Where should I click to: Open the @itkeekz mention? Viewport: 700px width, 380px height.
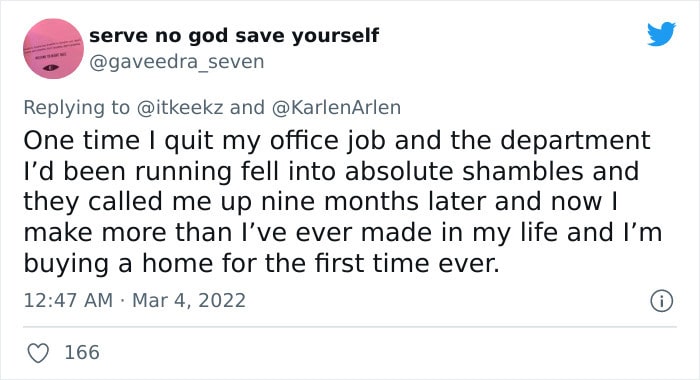tap(180, 108)
